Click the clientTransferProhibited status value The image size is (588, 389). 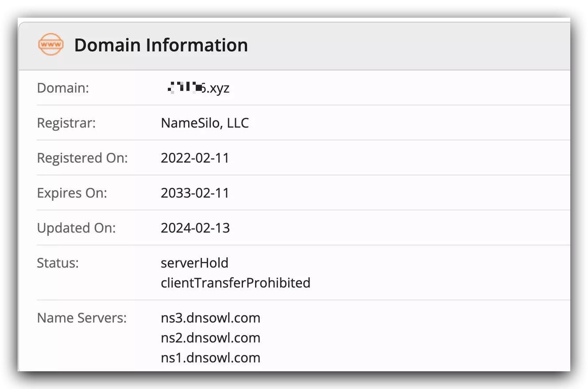(236, 283)
